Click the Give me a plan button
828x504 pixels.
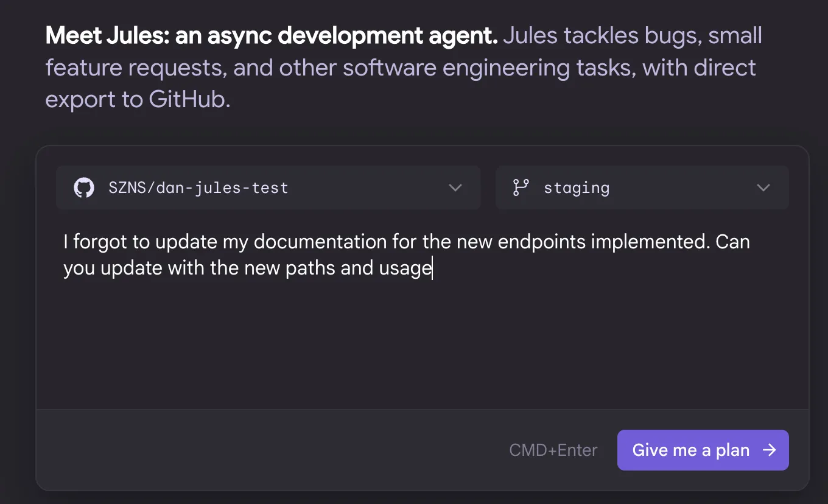[x=703, y=450]
